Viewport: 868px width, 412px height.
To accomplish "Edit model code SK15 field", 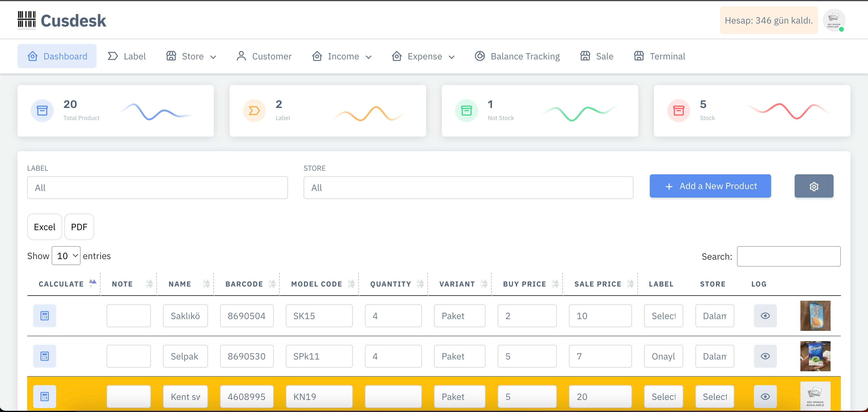I will tap(319, 316).
